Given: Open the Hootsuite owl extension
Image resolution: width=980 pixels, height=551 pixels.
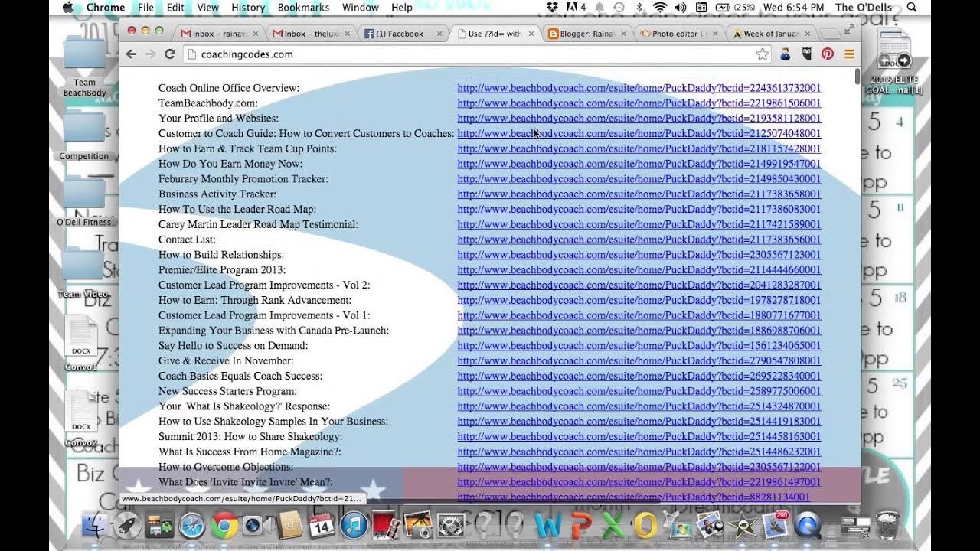Looking at the screenshot, I should coord(806,54).
